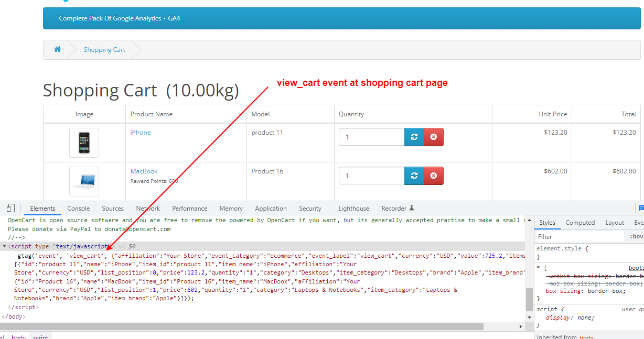Click the Shopping Cart (10.00kg) heading
The height and width of the screenshot is (339, 644).
pyautogui.click(x=141, y=91)
